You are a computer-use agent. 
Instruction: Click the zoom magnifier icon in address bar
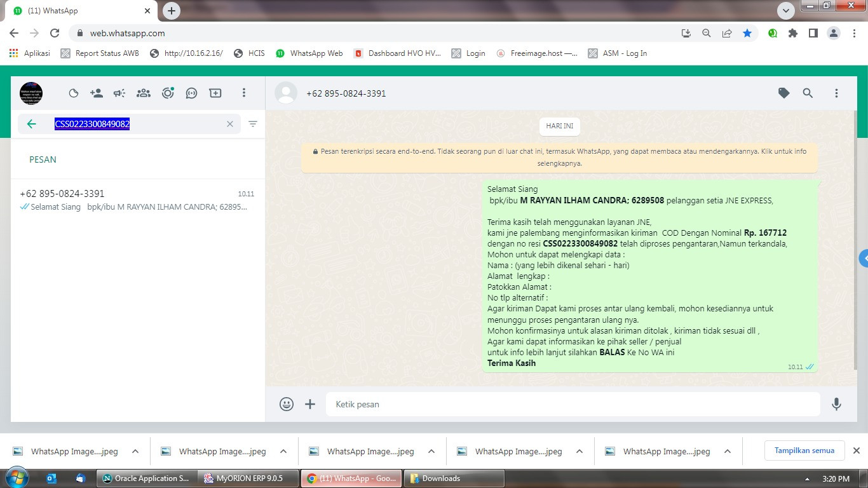[707, 33]
